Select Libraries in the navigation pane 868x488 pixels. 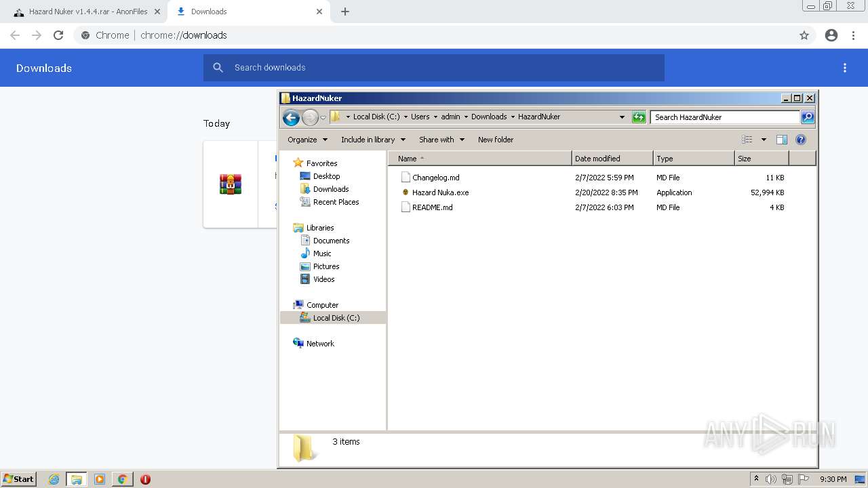pos(320,228)
